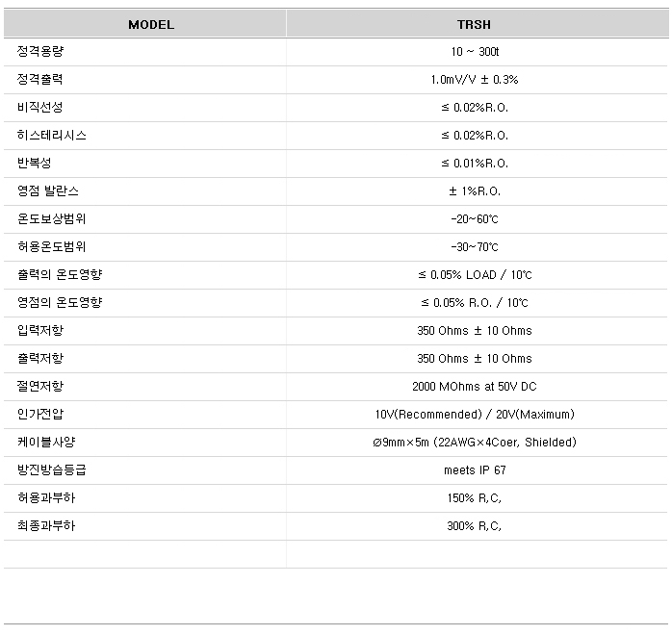Select the 2000 MOhms at 50V DC value
This screenshot has width=672, height=634.
[x=474, y=387]
